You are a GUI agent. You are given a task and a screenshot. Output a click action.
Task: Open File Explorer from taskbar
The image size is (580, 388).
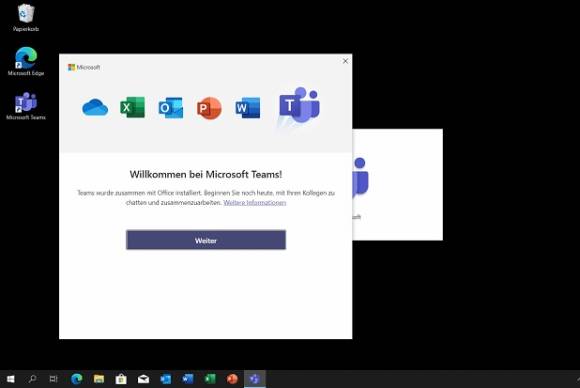coord(99,379)
